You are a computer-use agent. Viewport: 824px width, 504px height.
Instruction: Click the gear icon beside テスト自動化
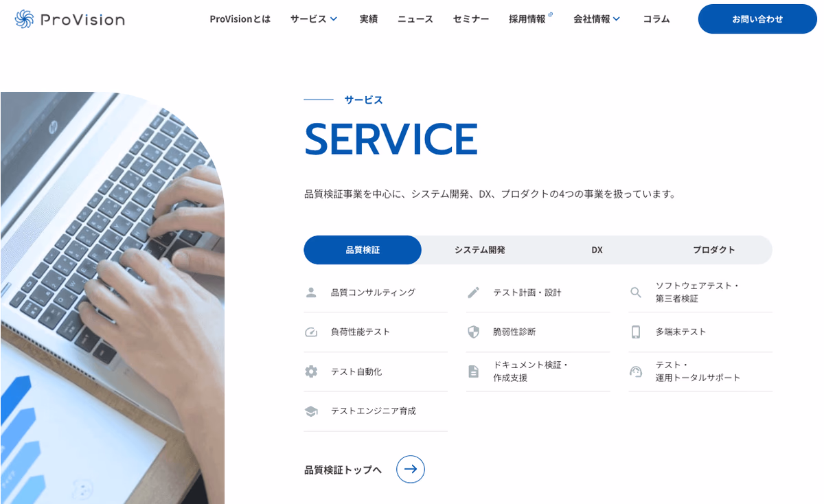(x=311, y=371)
